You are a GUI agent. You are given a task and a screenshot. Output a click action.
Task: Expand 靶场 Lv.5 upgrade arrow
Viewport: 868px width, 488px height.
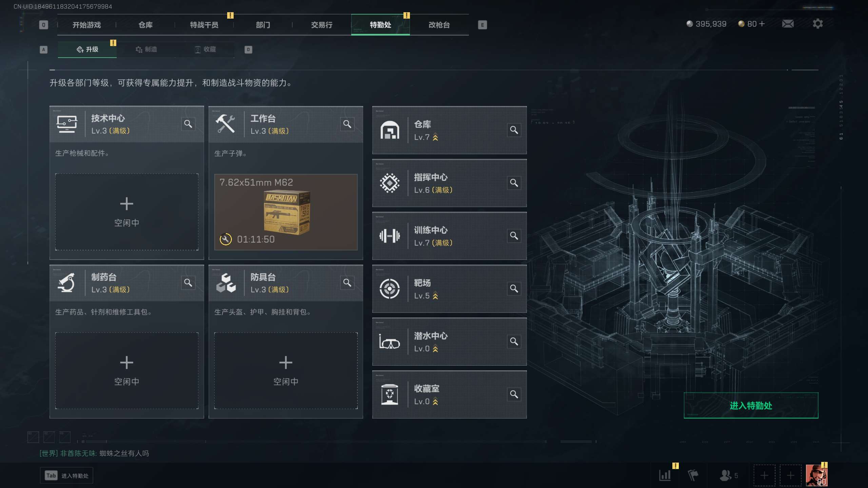coord(435,296)
